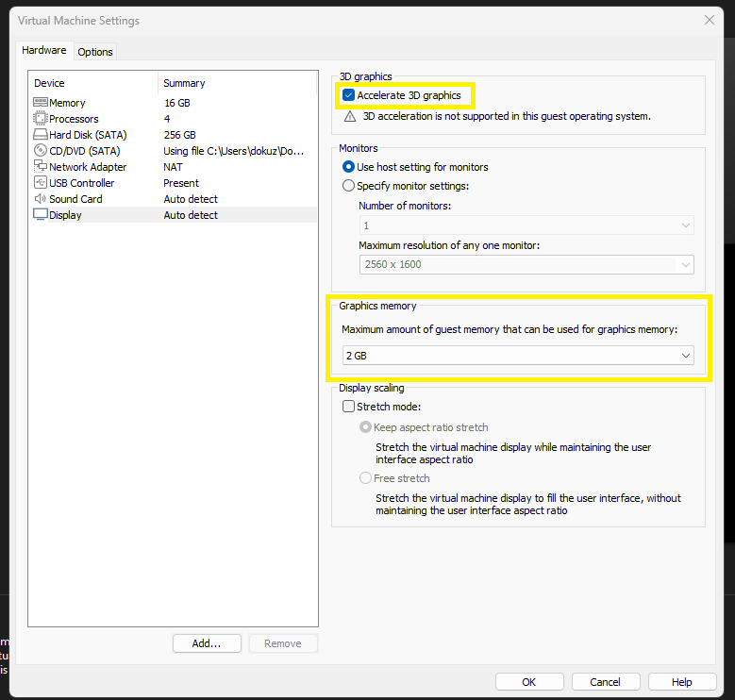Click the NAT summary value
Viewport: 735px width, 700px height.
pyautogui.click(x=173, y=167)
